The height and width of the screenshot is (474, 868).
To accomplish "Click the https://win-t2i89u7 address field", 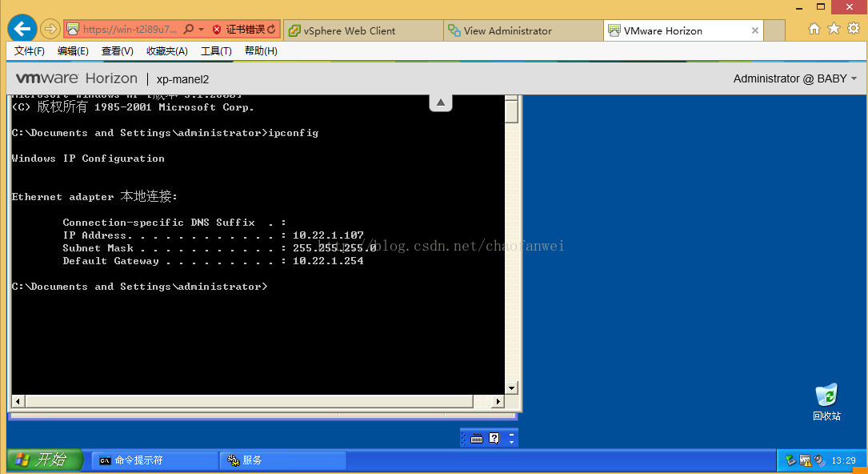I will pos(130,30).
